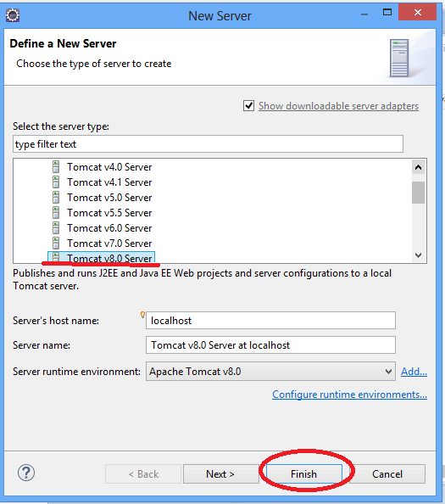Click the Add... link
Screen dimensions: 445x504
tap(414, 372)
